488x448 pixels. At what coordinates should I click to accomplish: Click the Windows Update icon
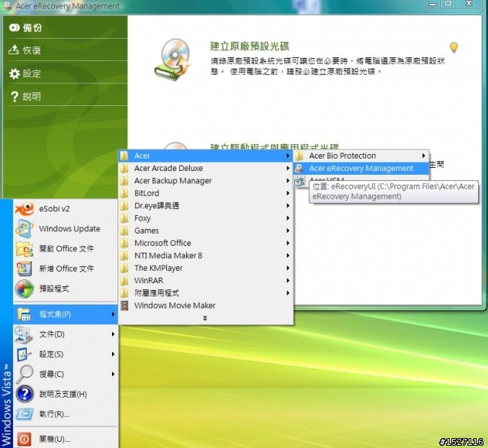point(24,229)
